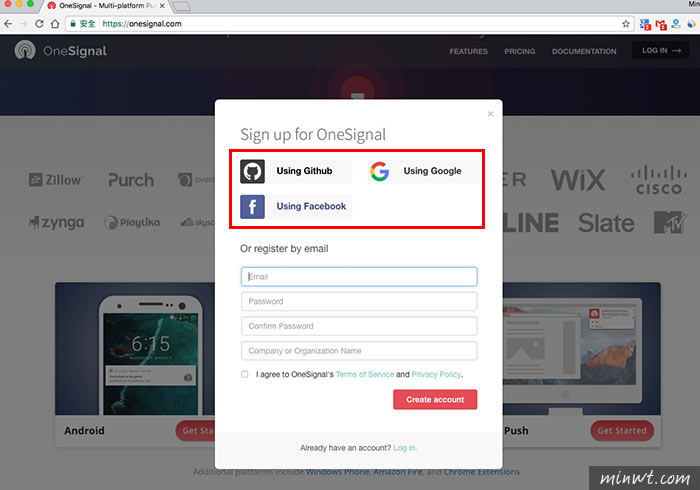Go back with browser back arrow
The width and height of the screenshot is (700, 490).
coord(8,24)
